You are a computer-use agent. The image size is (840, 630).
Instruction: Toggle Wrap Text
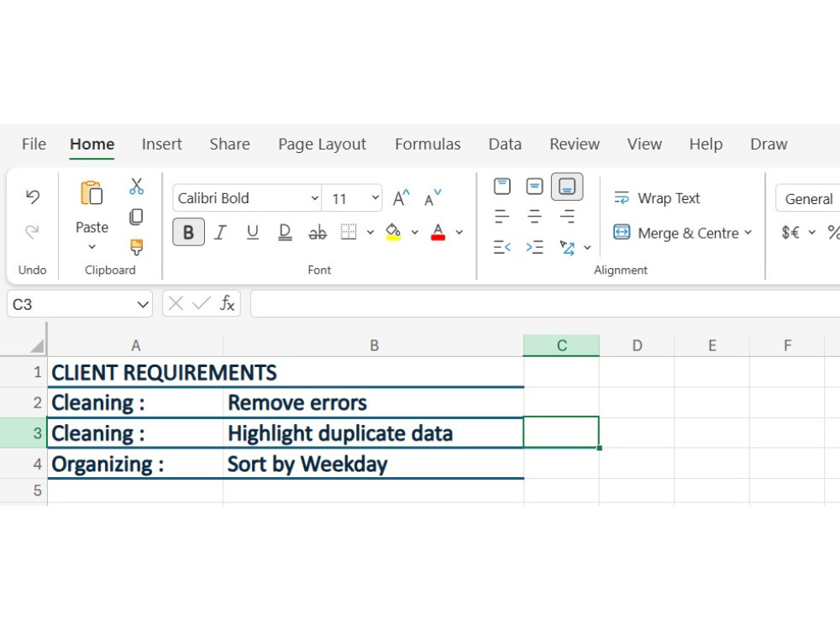[657, 198]
